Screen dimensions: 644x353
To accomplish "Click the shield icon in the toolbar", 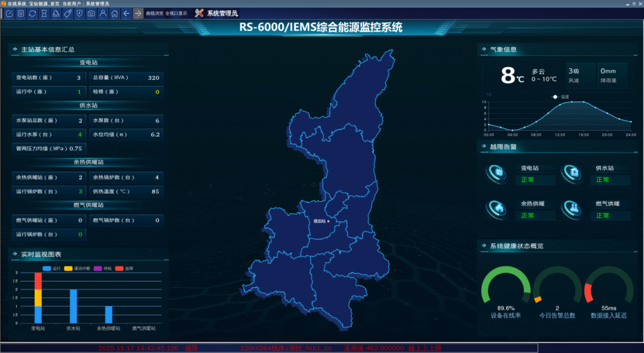I will pyautogui.click(x=79, y=13).
